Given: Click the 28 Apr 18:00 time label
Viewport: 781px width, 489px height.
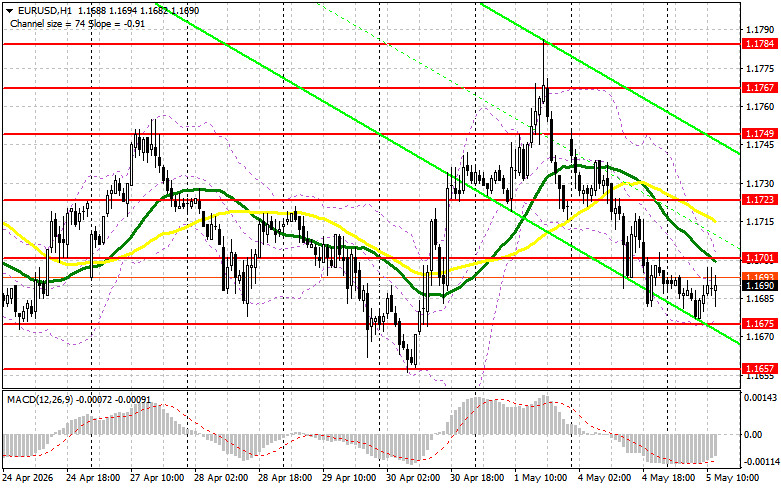Looking at the screenshot, I should pos(285,478).
